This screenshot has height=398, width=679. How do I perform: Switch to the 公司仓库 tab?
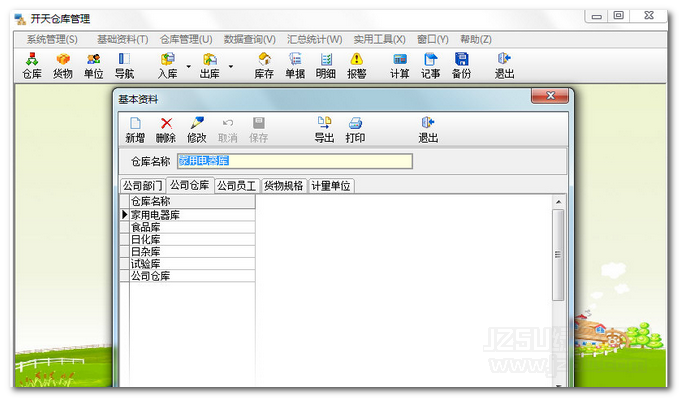[x=190, y=185]
